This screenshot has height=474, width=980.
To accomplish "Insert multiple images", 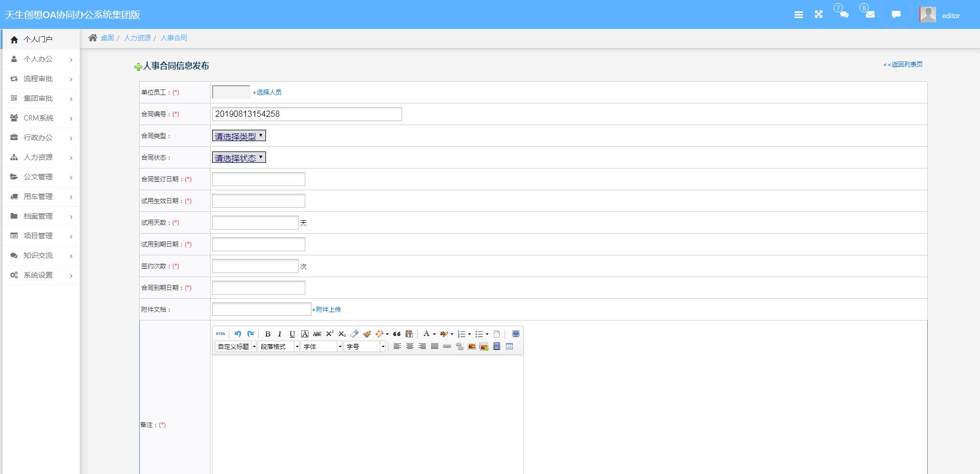I will 484,346.
